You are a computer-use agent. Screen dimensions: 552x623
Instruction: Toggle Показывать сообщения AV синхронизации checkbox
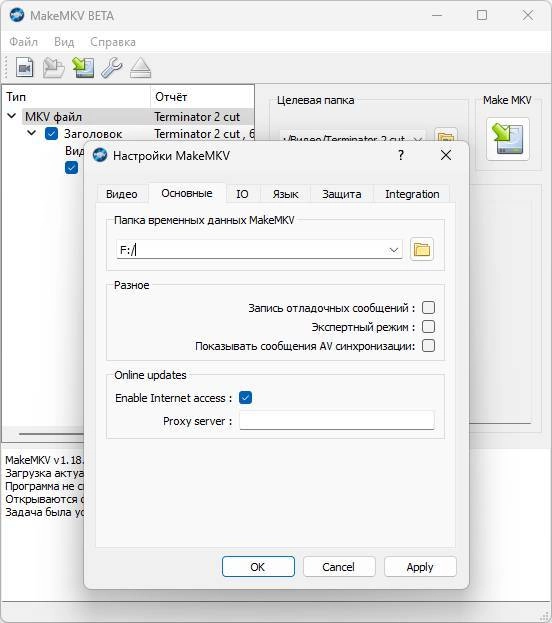(428, 346)
